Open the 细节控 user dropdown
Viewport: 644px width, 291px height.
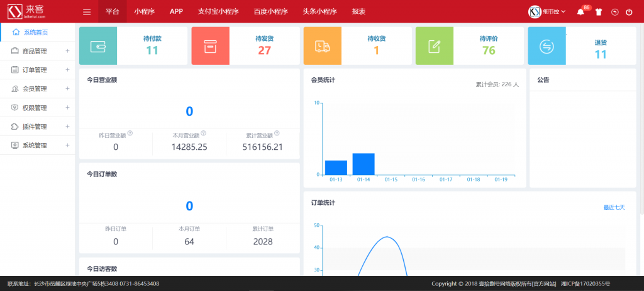[x=554, y=12]
